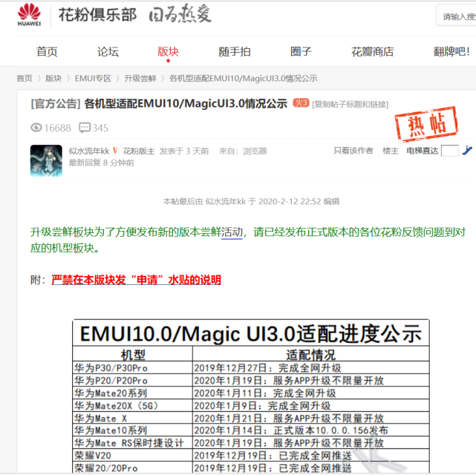Click the [官方公告] tag link

[x=56, y=104]
